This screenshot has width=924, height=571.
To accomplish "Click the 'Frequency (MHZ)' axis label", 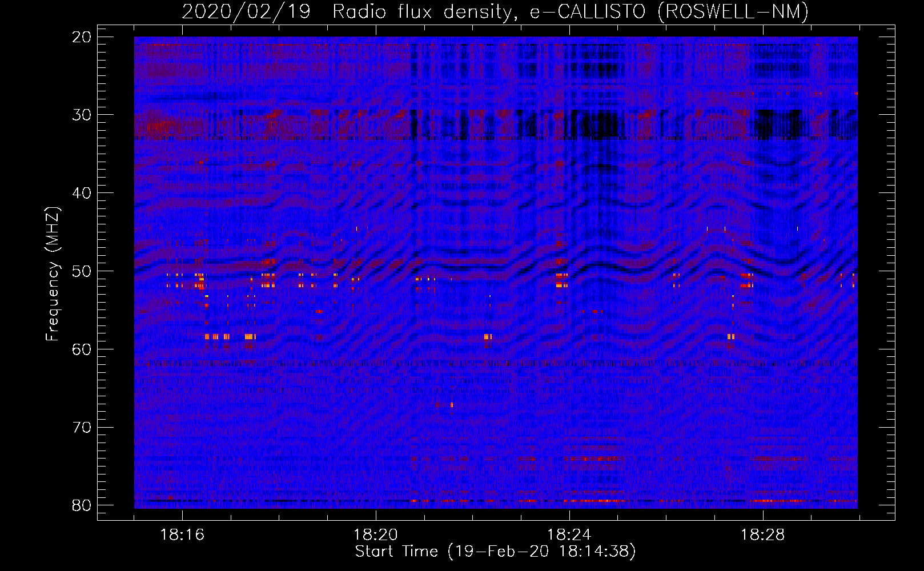I will [x=53, y=274].
